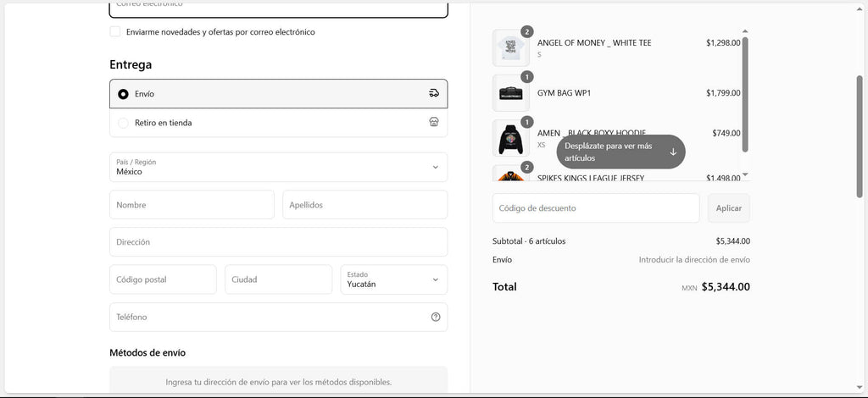The height and width of the screenshot is (398, 868).
Task: Enable the email news and offers checkbox
Action: point(115,32)
